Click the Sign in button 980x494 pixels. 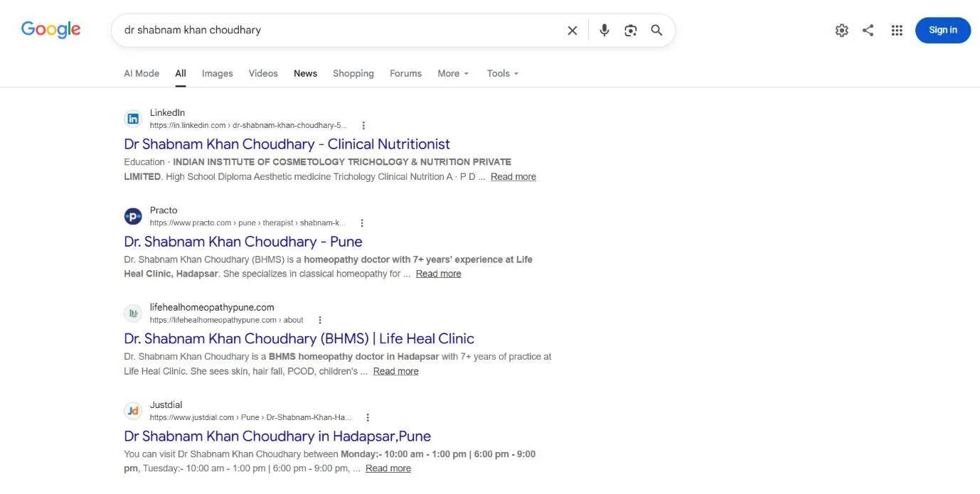943,31
